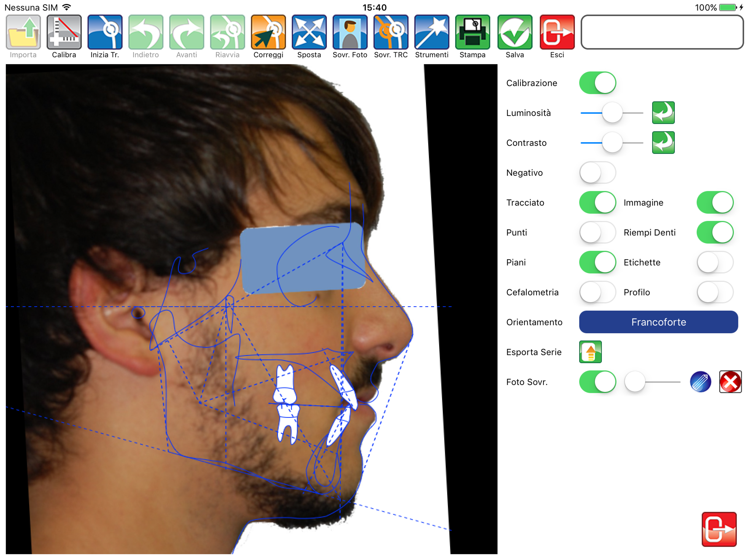Print using the Stampa icon
The image size is (747, 560).
pos(472,33)
